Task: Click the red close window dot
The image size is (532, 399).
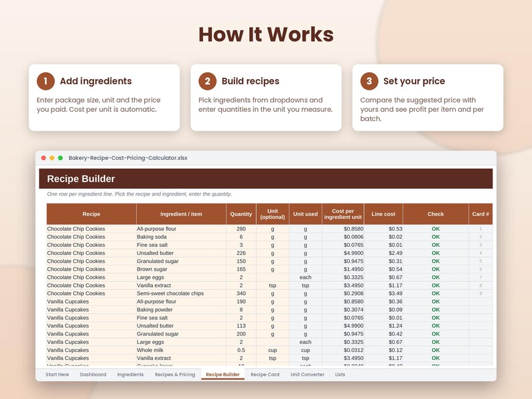Action: click(x=44, y=158)
